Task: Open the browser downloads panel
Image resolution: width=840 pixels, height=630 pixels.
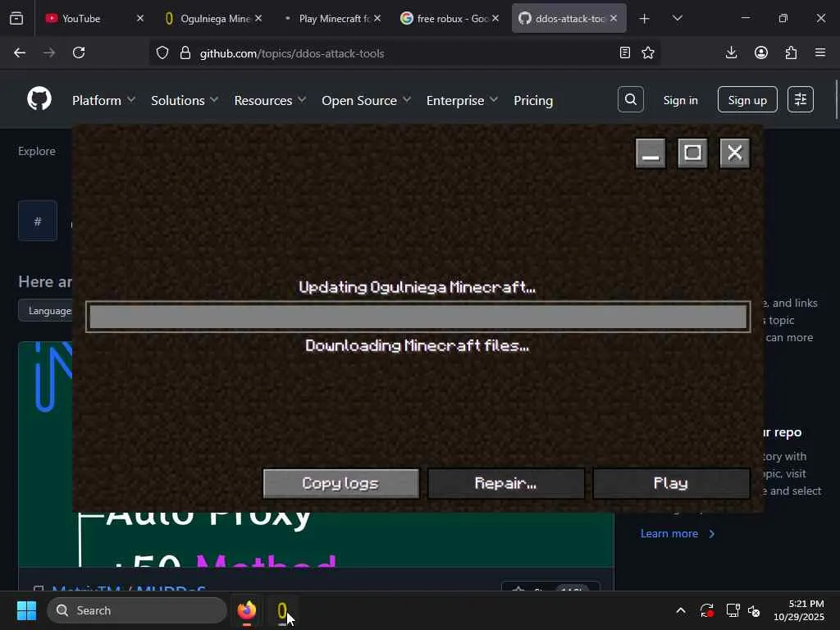Action: (x=731, y=52)
